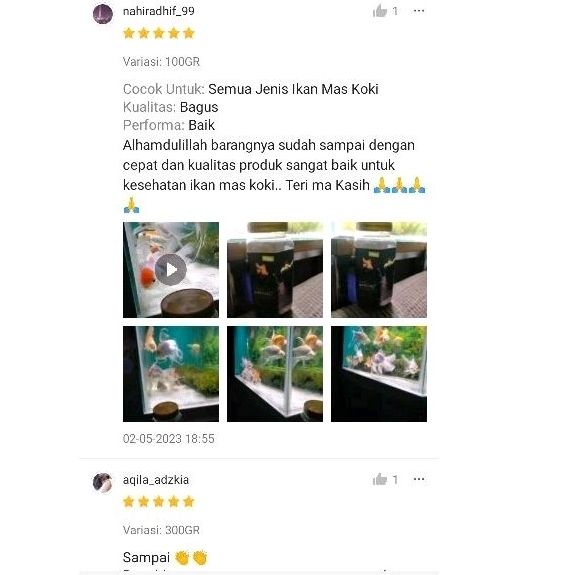This screenshot has width=575, height=575.
Task: Click the review date 02-05-2023 18:55
Action: [169, 439]
